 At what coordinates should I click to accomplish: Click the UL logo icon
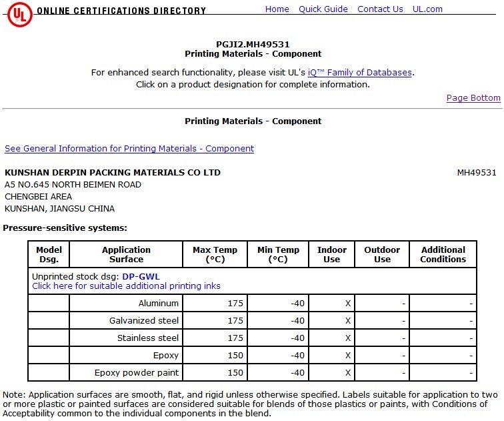(19, 15)
